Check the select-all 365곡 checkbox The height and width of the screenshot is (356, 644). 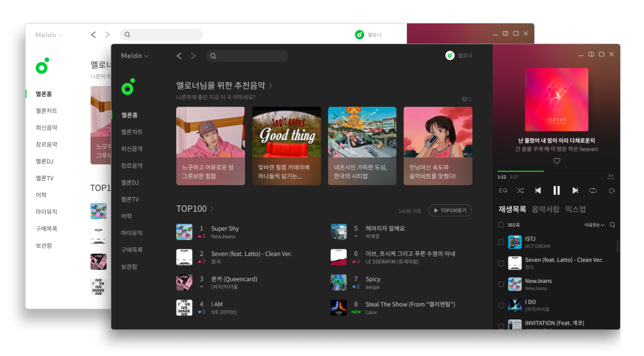pos(501,225)
